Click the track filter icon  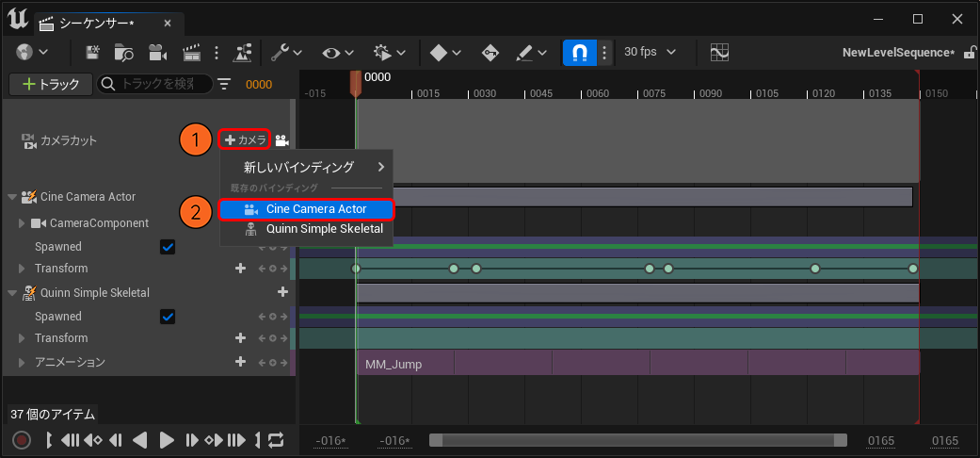point(224,84)
